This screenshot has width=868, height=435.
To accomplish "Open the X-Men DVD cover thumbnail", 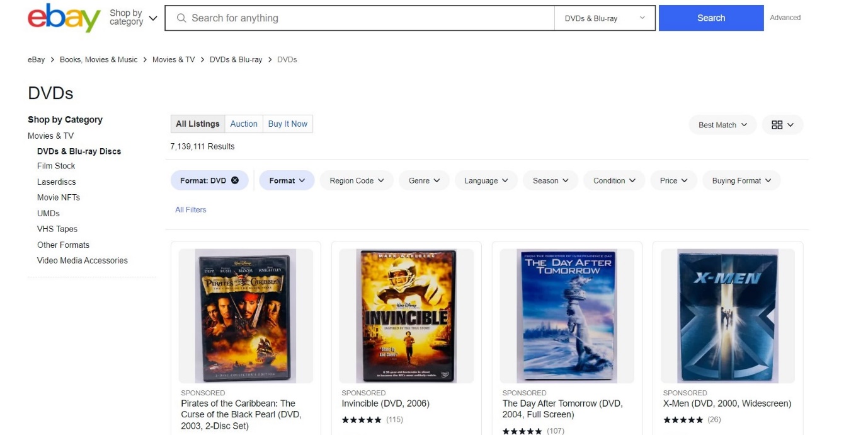I will click(728, 316).
